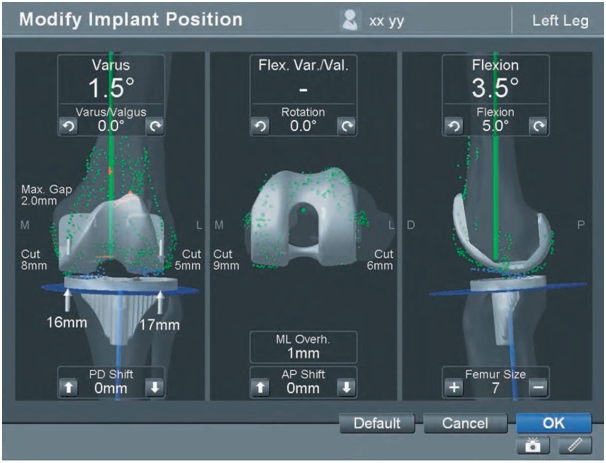Select the Varus 1.5° readout panel
The height and width of the screenshot is (463, 606).
coord(110,78)
